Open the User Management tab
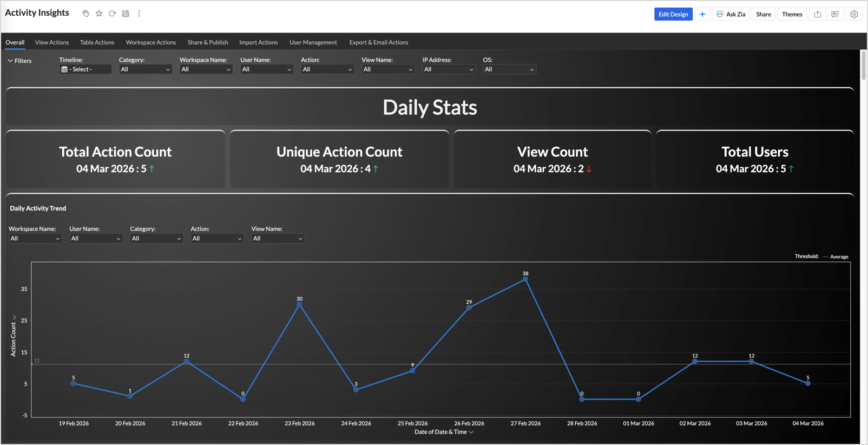Image resolution: width=868 pixels, height=445 pixels. coord(313,42)
